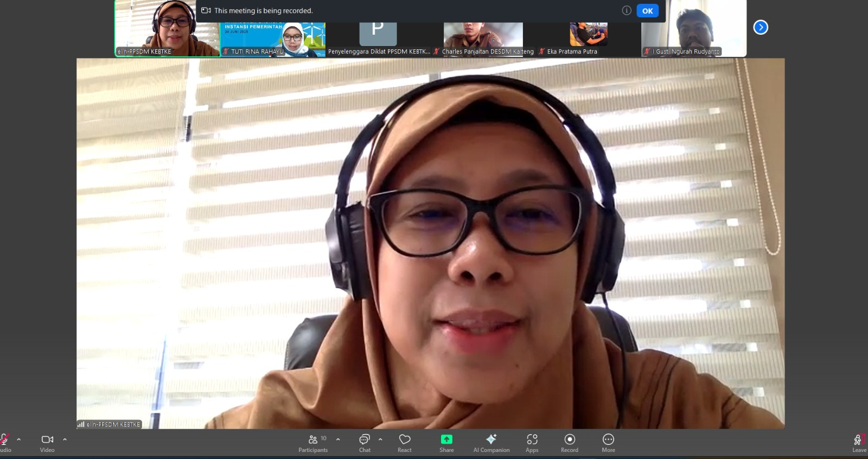Click OK on the recording notice
This screenshot has height=459, width=868.
[647, 11]
